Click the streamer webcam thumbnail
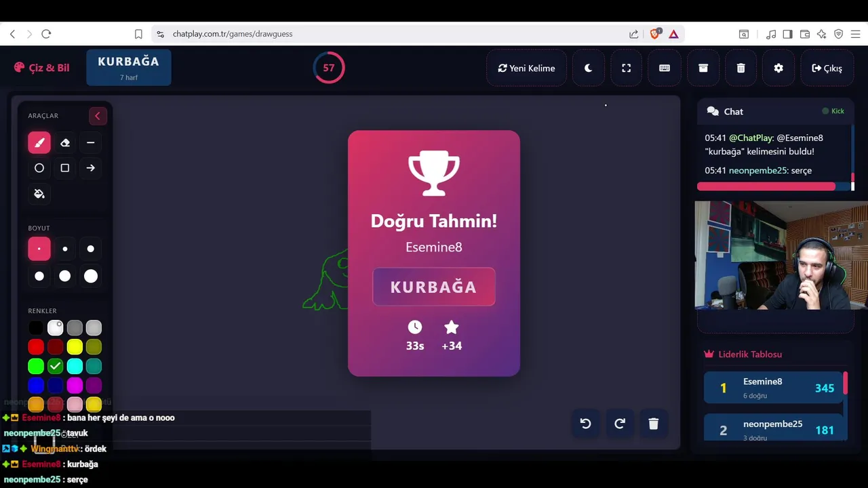 (781, 256)
